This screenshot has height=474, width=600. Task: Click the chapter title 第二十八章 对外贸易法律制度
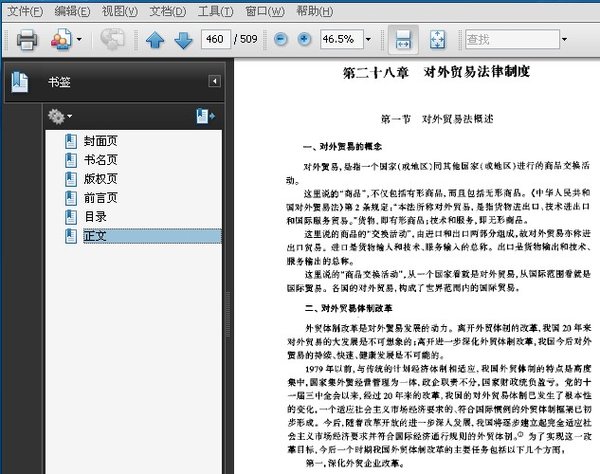pos(436,72)
